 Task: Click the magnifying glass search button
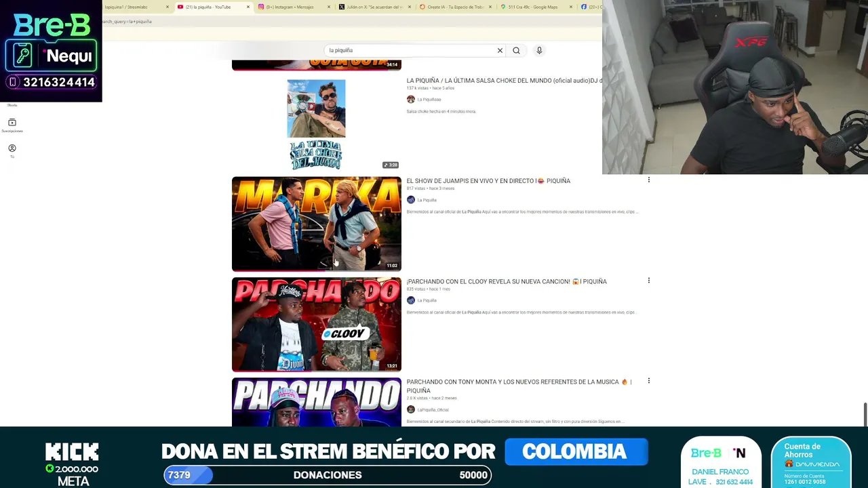point(516,50)
